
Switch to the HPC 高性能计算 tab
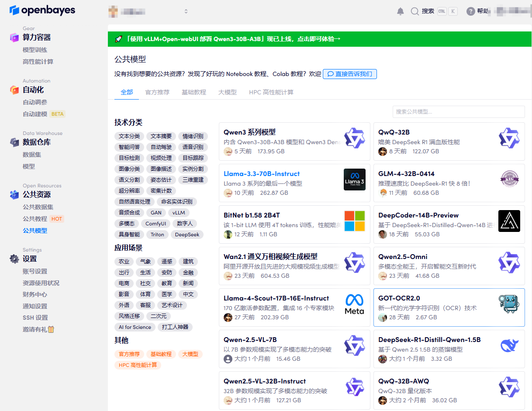coord(271,92)
